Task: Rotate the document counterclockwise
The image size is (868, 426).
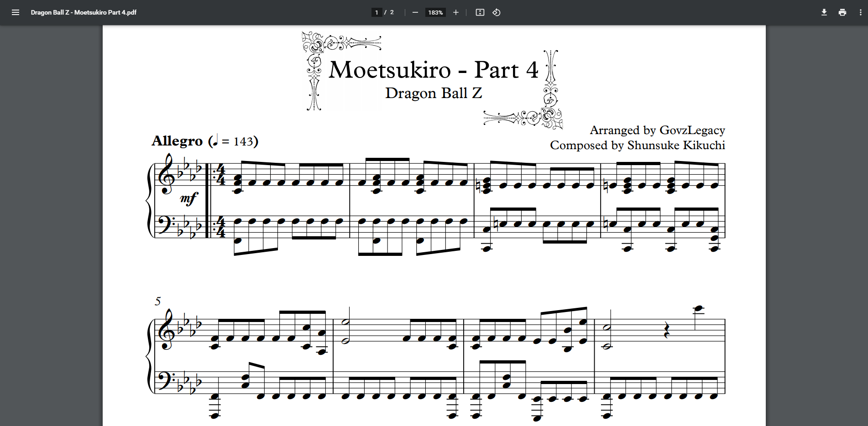Action: click(497, 12)
